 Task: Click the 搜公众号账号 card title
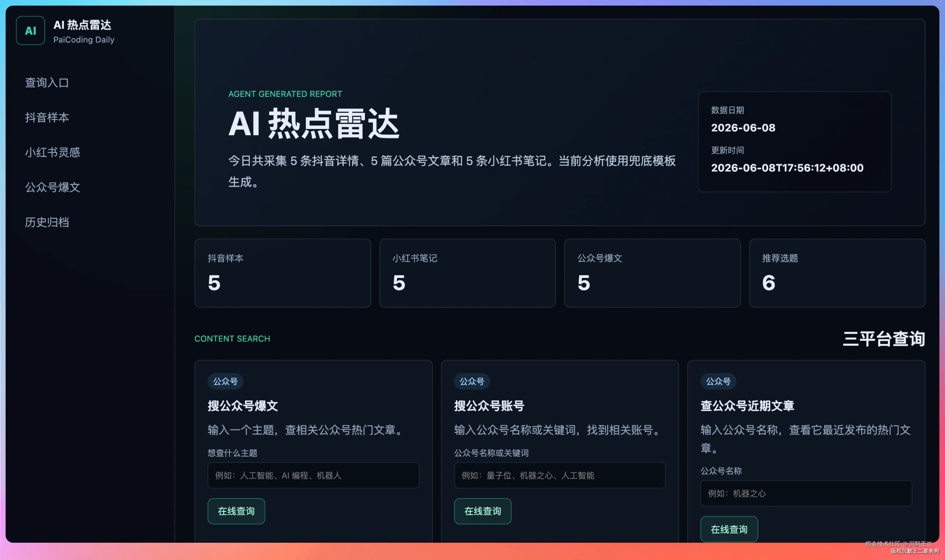tap(489, 406)
